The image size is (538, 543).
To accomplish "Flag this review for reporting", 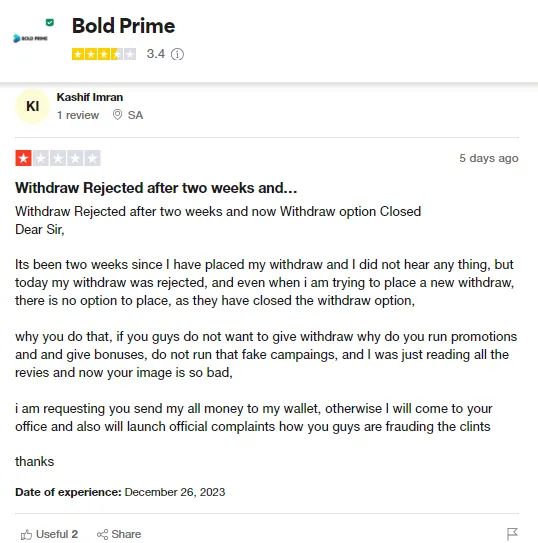I will (512, 534).
